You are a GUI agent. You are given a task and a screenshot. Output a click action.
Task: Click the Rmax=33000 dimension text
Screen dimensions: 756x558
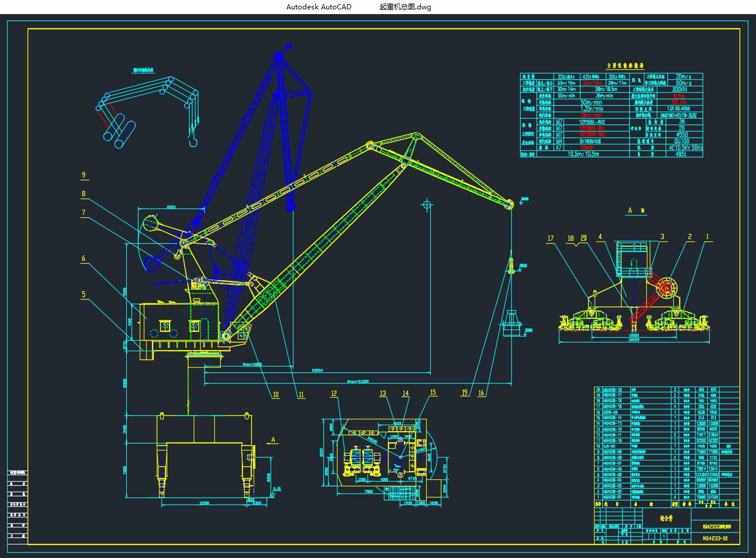click(358, 382)
